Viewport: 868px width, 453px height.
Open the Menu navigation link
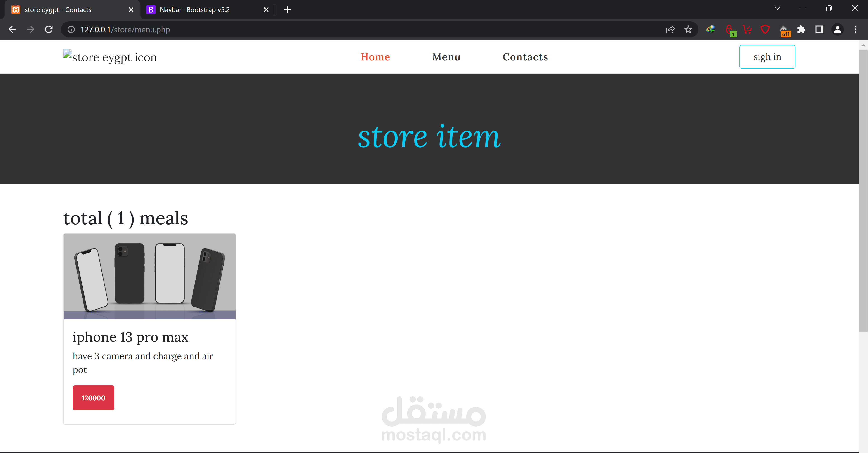(446, 57)
